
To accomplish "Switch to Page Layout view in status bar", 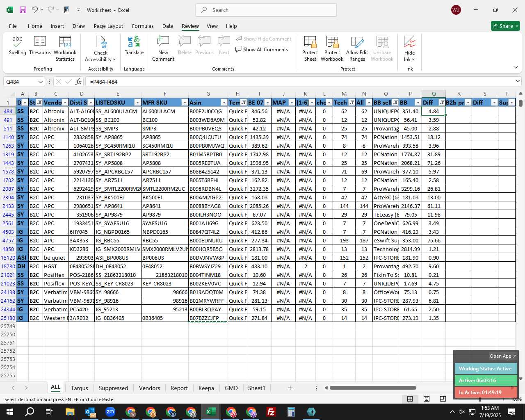I will [x=427, y=399].
